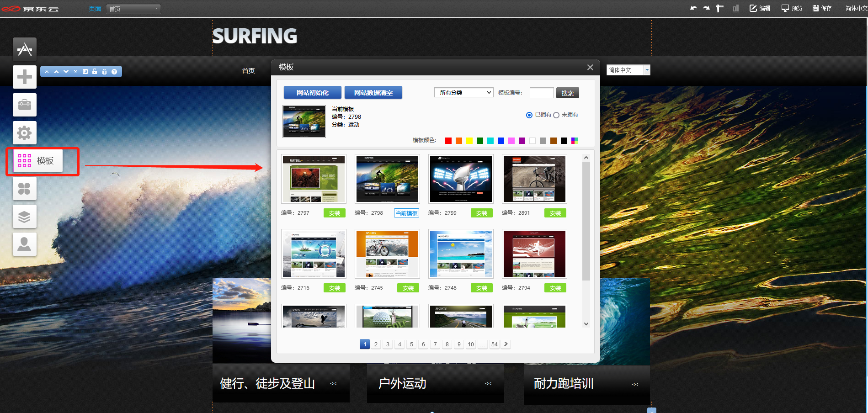The image size is (868, 413).
Task: Open the 首页 page selector dropdown
Action: coord(133,9)
